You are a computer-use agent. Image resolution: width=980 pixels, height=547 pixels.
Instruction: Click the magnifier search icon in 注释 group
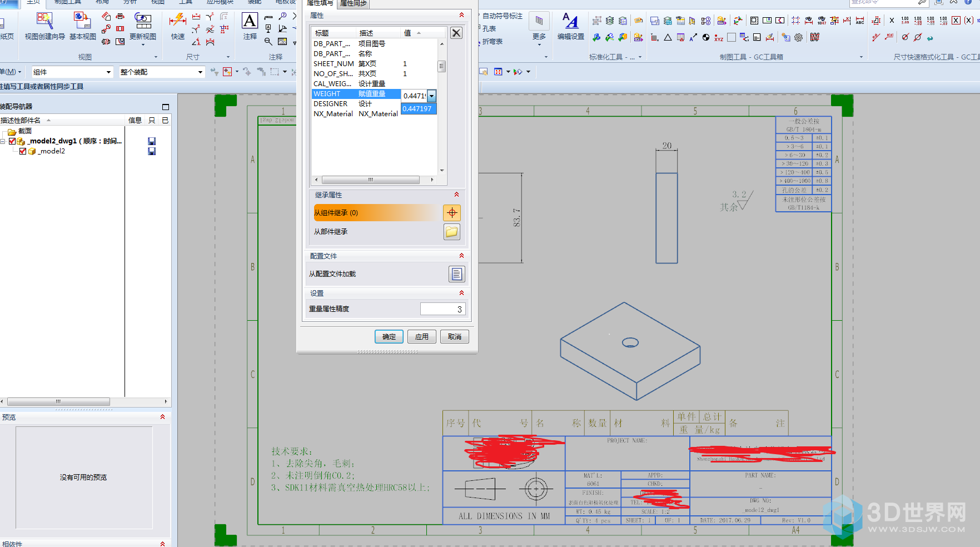pos(268,41)
